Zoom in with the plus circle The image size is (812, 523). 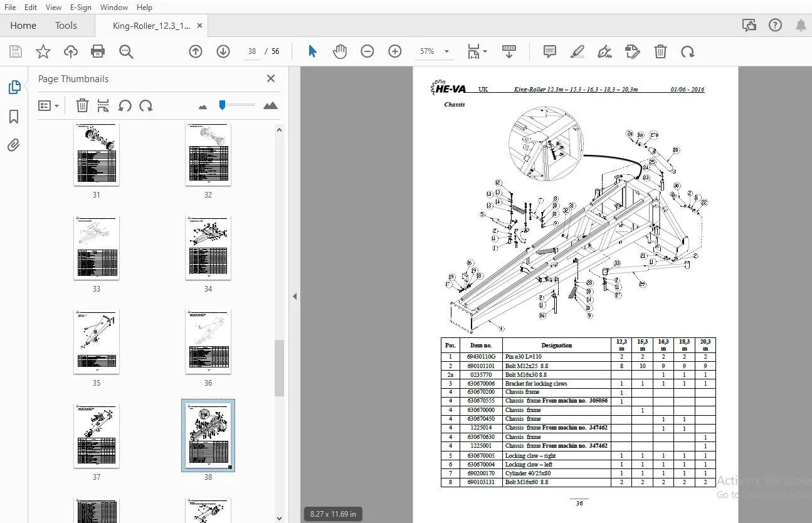click(x=395, y=51)
